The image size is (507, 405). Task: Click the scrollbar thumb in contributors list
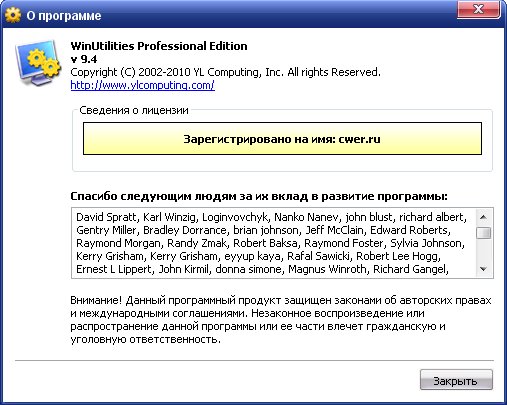point(483,233)
